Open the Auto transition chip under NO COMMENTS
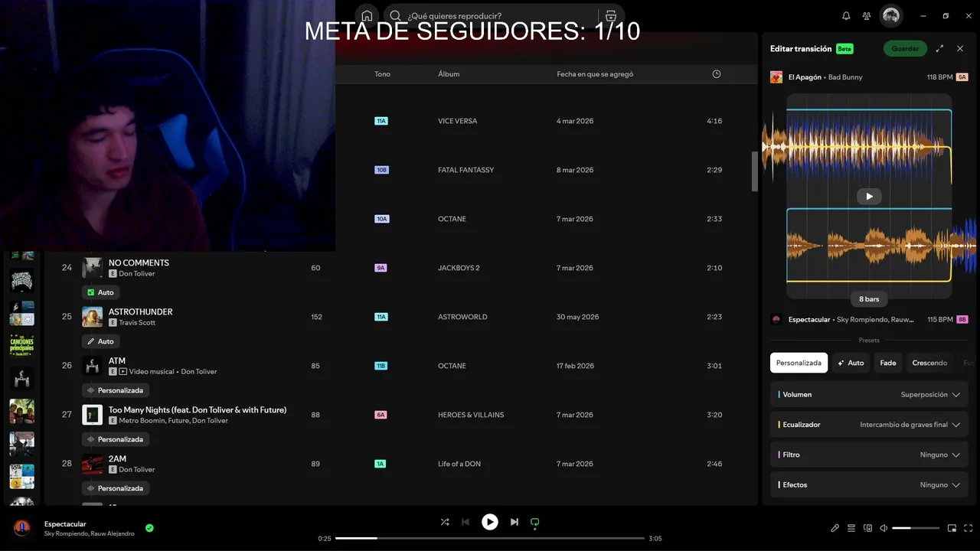The width and height of the screenshot is (980, 551). (x=100, y=292)
